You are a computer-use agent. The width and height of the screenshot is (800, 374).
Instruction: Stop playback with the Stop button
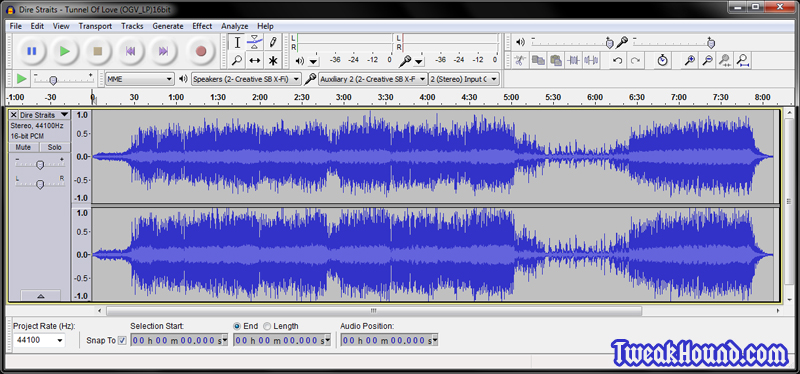pyautogui.click(x=97, y=51)
